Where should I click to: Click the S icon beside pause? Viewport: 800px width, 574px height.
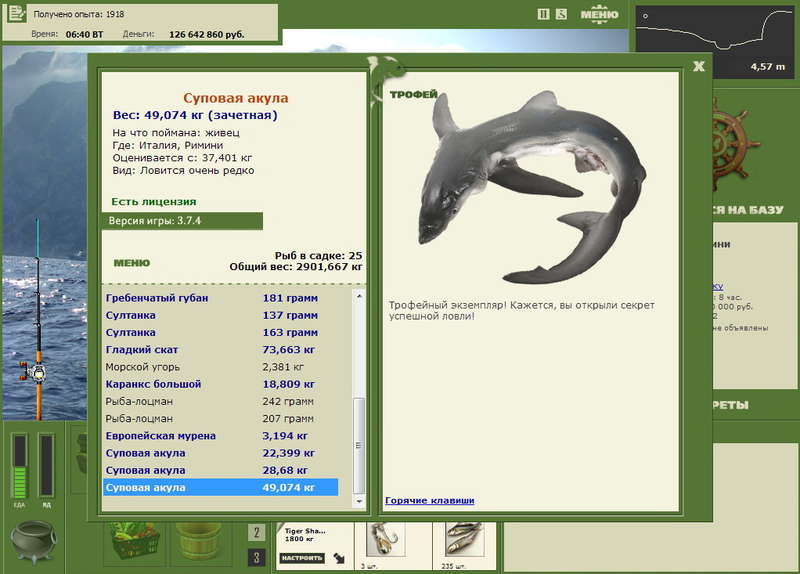point(561,14)
